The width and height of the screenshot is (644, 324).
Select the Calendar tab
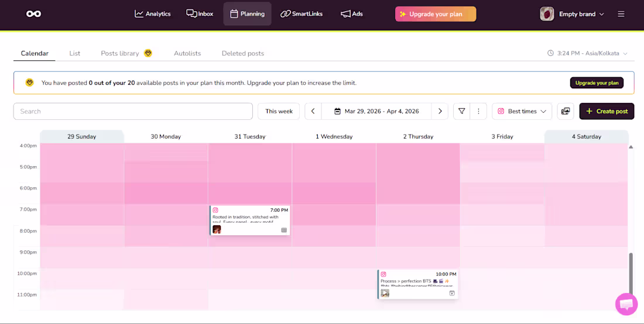click(35, 53)
